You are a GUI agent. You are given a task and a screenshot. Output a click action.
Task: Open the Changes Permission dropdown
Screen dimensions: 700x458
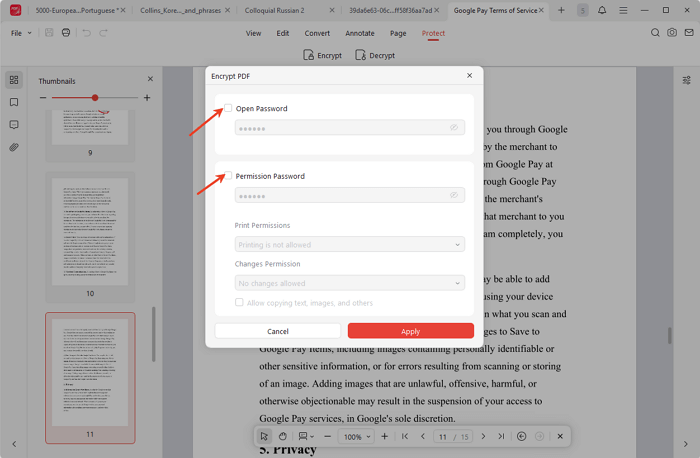pos(349,283)
